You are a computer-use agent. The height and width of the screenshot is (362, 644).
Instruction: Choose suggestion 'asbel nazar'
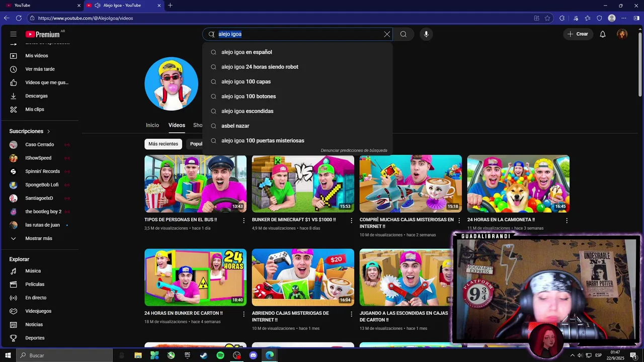click(x=297, y=126)
